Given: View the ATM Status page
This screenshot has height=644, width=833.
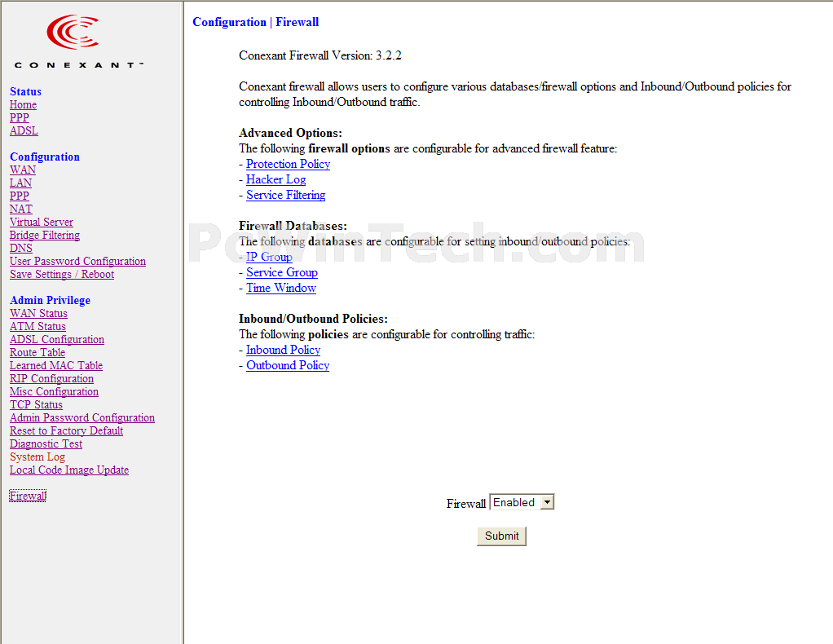Looking at the screenshot, I should pos(37,326).
